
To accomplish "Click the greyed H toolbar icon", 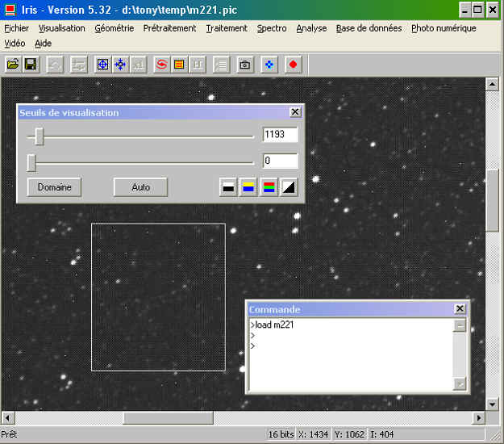I will [198, 65].
